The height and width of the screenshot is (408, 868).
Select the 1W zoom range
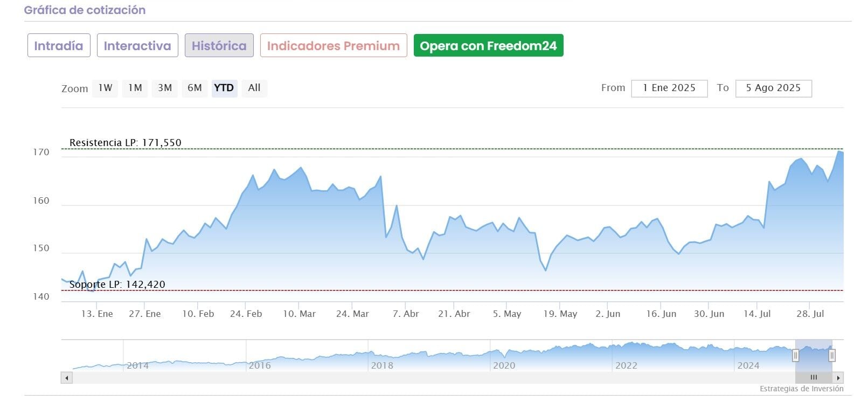coord(105,88)
